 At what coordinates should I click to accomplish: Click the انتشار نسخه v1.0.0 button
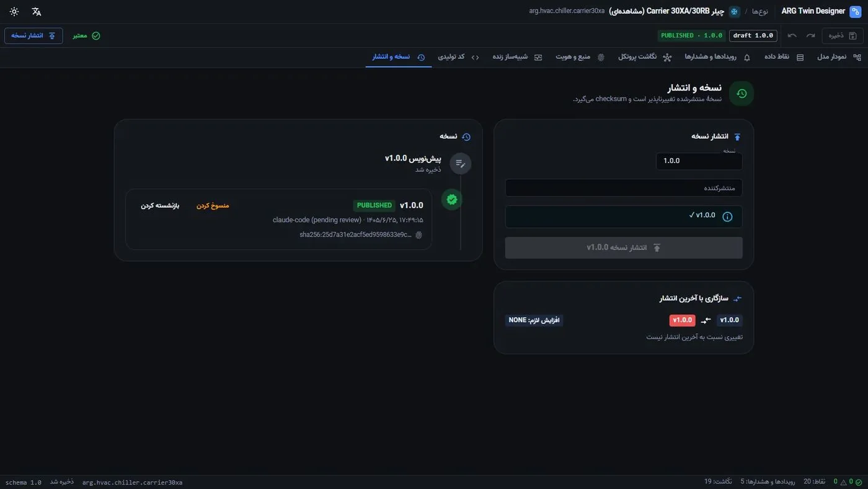[x=624, y=248]
